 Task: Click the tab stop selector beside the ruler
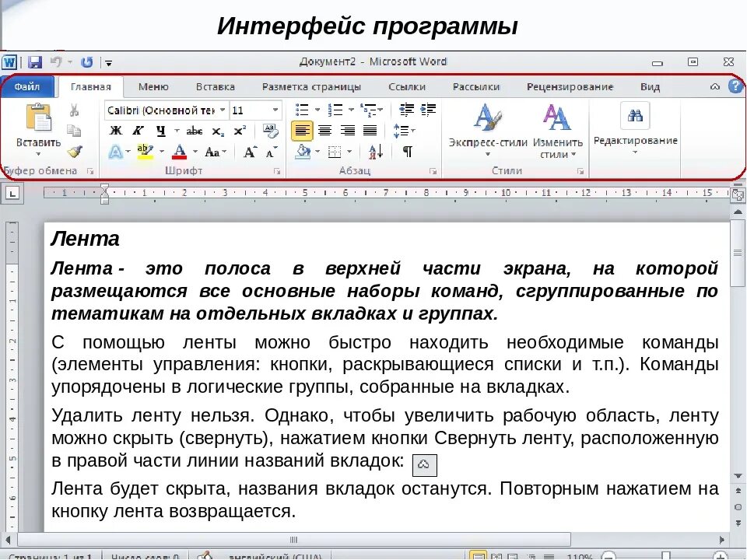(x=13, y=194)
